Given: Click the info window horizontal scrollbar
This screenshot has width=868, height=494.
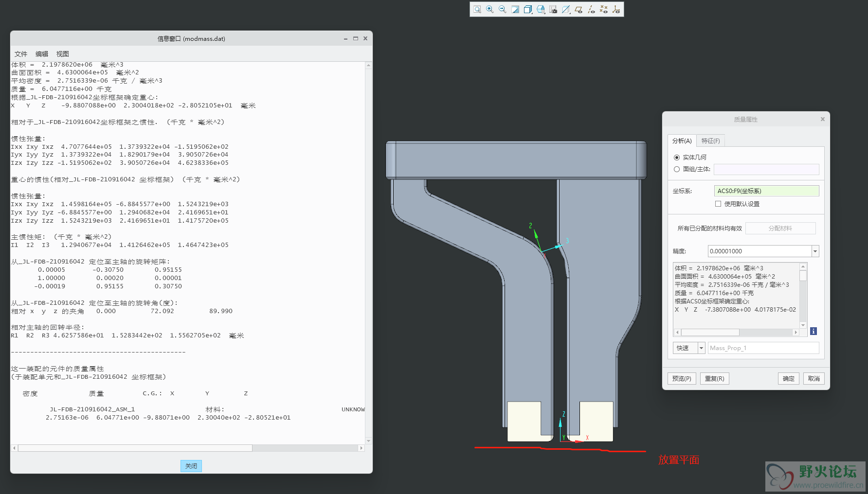Looking at the screenshot, I should click(135, 448).
